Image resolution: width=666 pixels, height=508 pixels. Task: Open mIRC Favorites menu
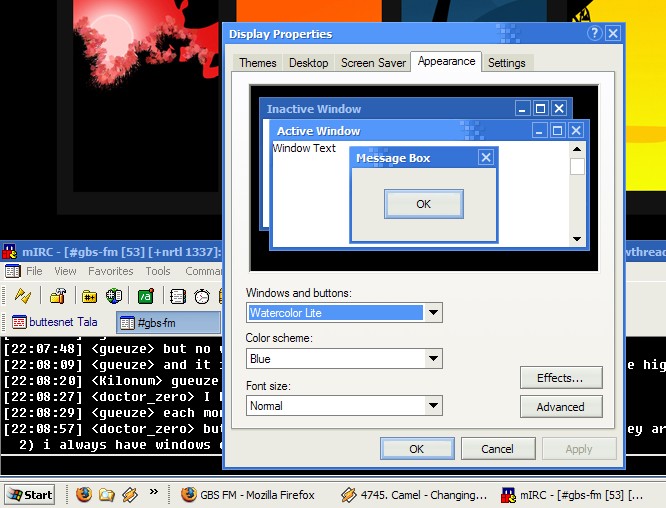click(110, 271)
